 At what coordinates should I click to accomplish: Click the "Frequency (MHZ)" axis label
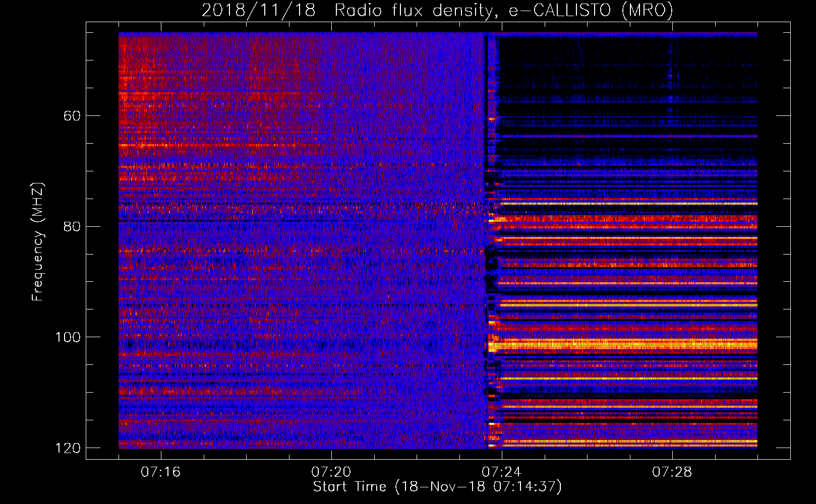38,242
